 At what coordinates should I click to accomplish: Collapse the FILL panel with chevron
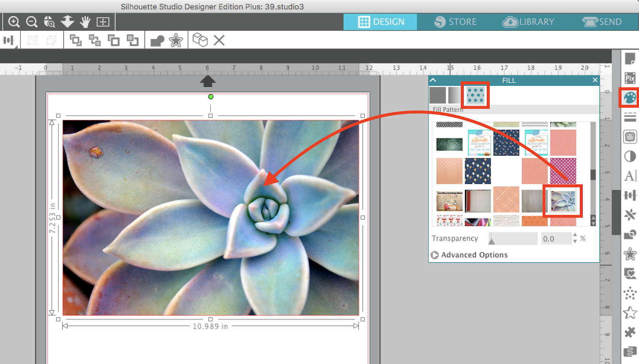(433, 80)
